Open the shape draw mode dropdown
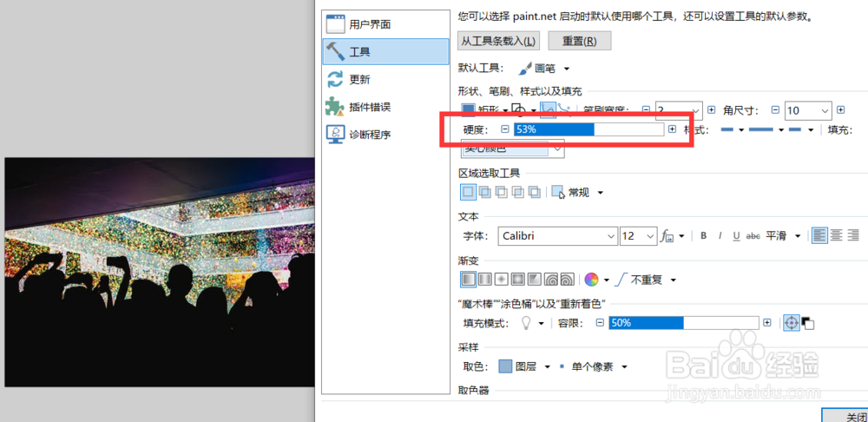The image size is (868, 422). [x=523, y=110]
